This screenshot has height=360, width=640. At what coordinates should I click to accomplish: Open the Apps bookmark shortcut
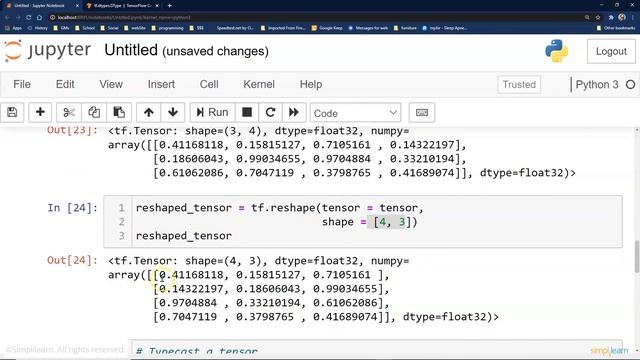point(13,28)
